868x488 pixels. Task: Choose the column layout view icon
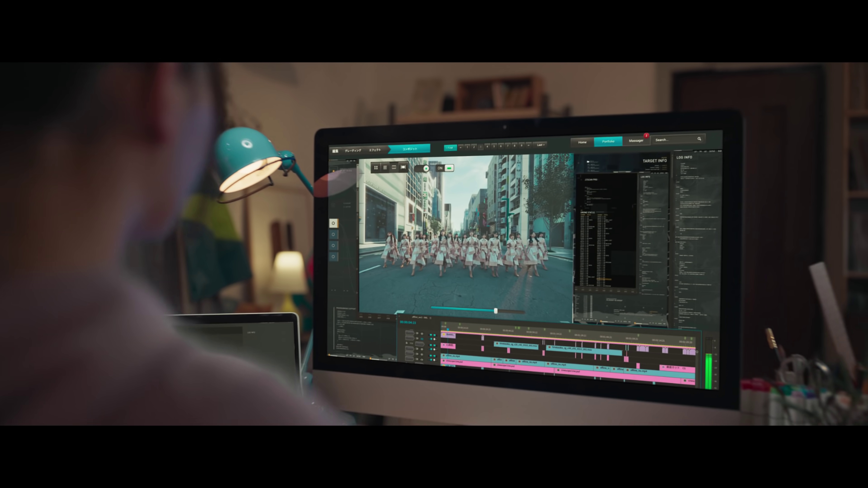394,167
